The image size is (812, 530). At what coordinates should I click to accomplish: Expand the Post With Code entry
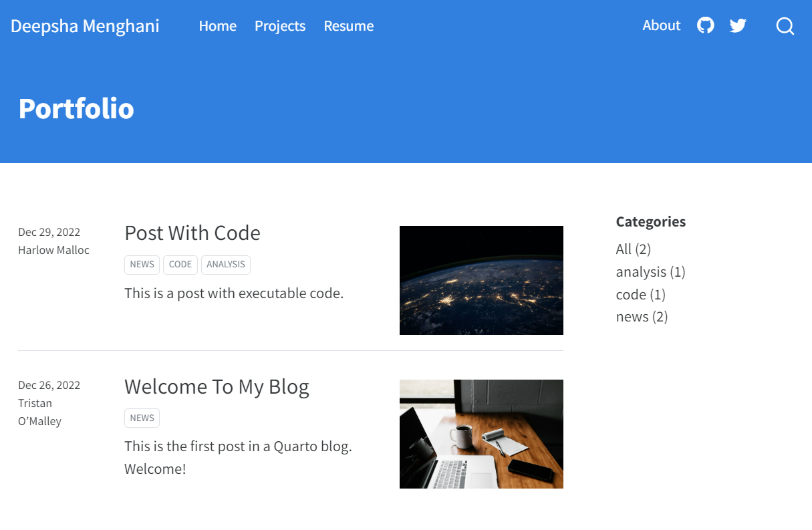point(192,233)
